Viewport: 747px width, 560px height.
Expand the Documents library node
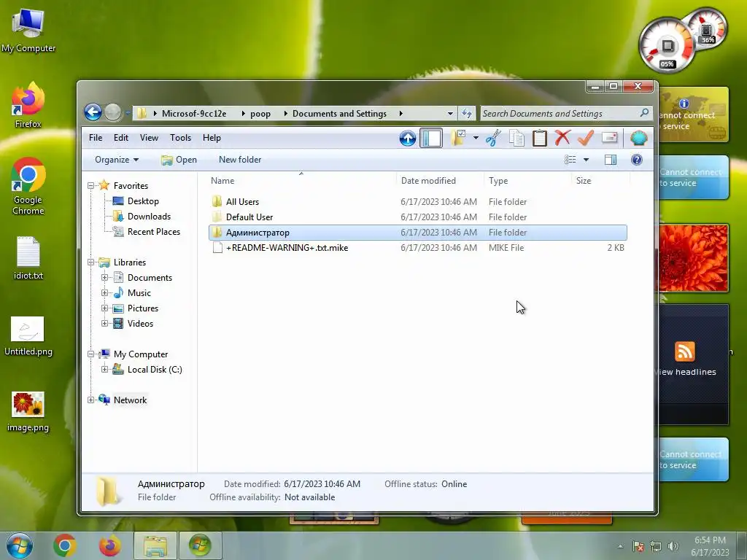pyautogui.click(x=104, y=278)
